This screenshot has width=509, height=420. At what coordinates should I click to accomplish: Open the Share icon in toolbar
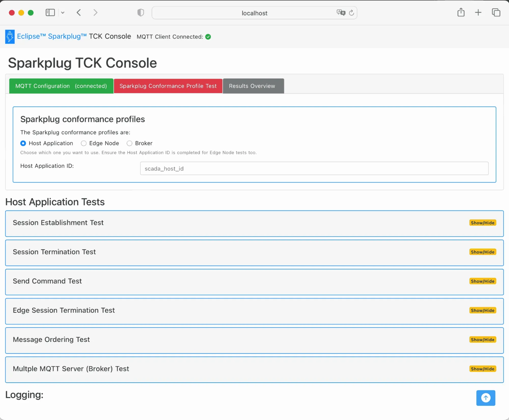pyautogui.click(x=461, y=12)
